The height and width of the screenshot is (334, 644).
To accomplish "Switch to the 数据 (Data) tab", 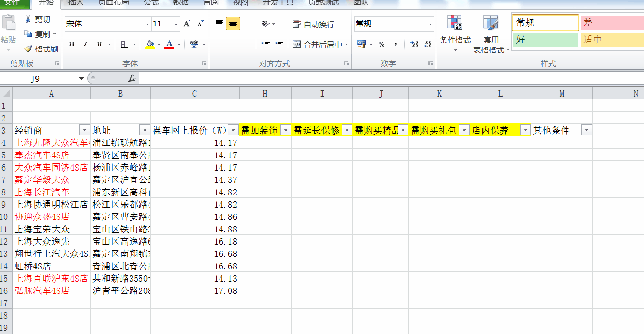I will click(x=181, y=3).
